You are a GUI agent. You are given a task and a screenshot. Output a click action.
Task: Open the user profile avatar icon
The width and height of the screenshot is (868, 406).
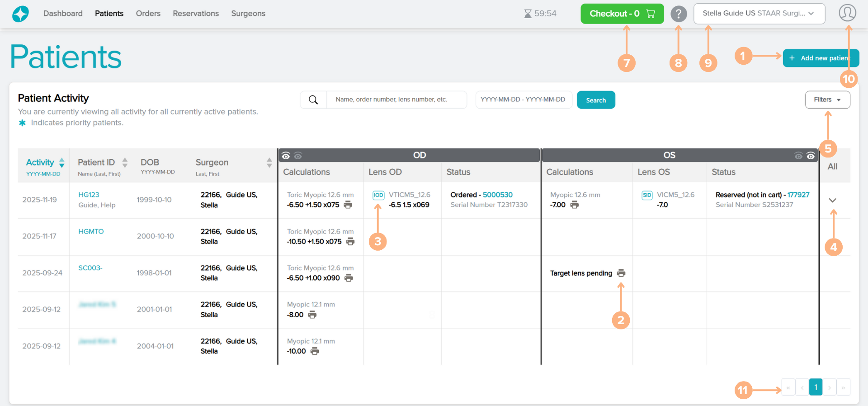(x=847, y=13)
